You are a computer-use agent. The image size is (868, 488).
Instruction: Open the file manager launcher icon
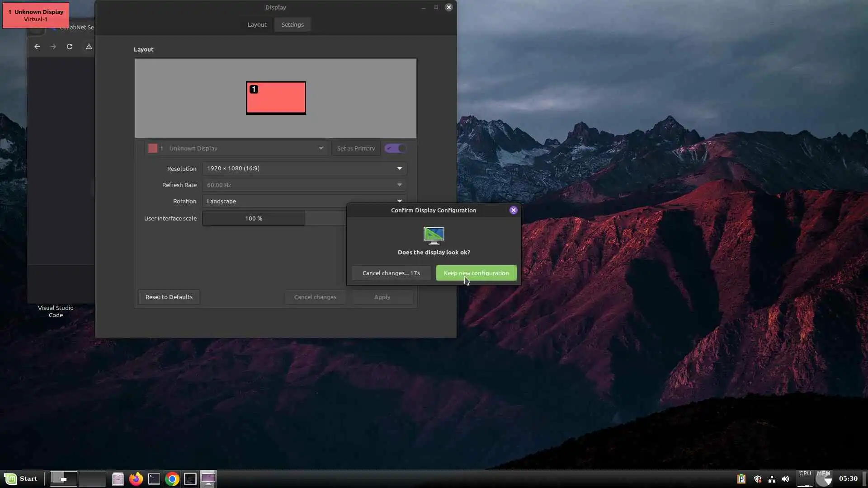(x=118, y=479)
